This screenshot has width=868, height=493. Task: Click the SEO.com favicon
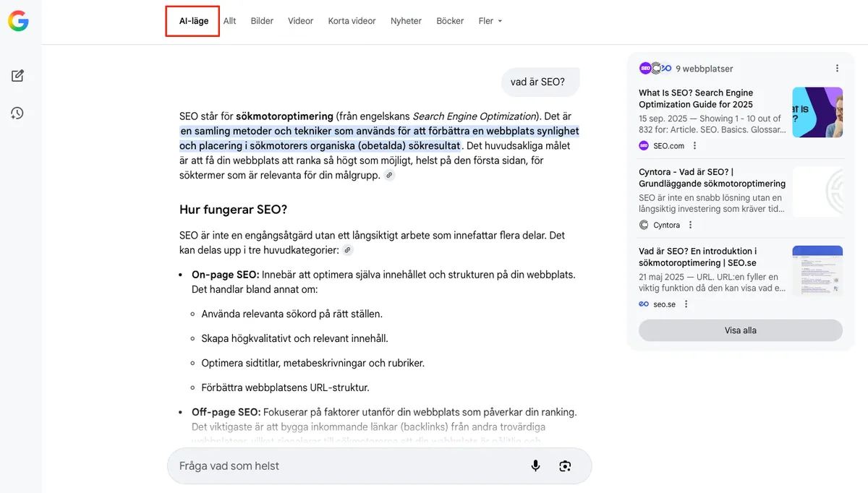(644, 146)
